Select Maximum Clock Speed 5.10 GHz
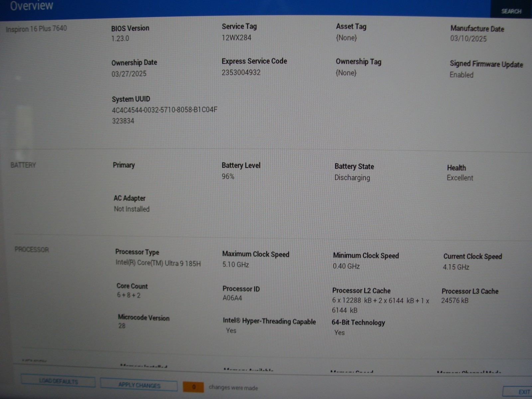532x399 pixels. [x=235, y=265]
